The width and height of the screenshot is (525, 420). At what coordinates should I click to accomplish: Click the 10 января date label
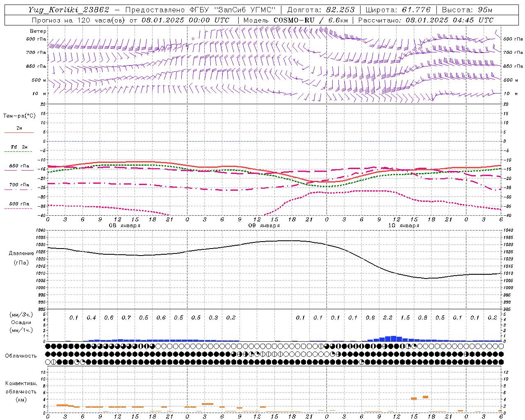coord(404,226)
